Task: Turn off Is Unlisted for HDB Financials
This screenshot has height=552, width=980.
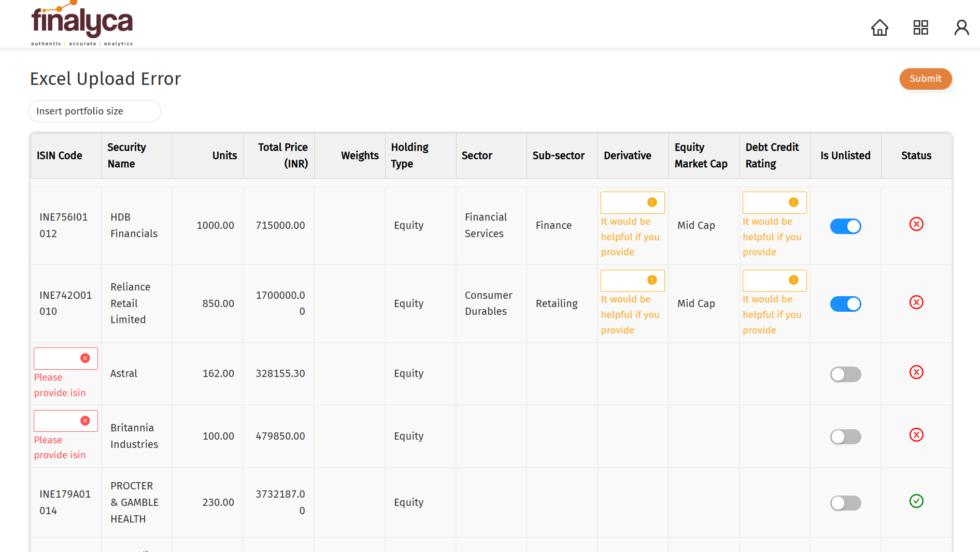Action: click(845, 226)
